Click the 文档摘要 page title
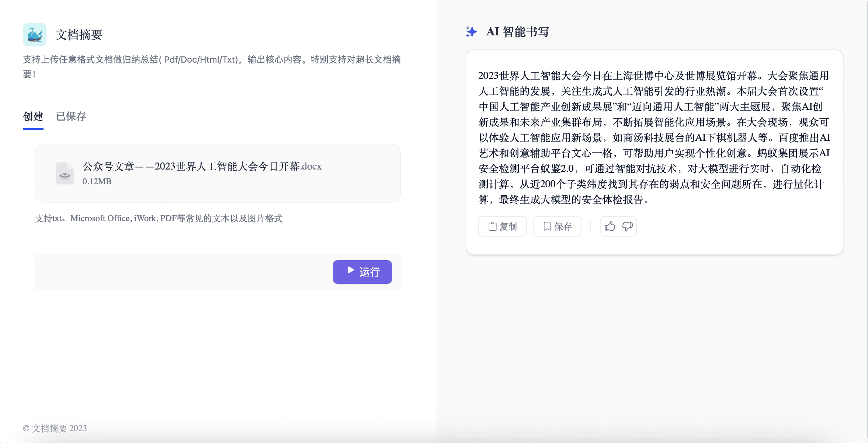 click(x=79, y=35)
